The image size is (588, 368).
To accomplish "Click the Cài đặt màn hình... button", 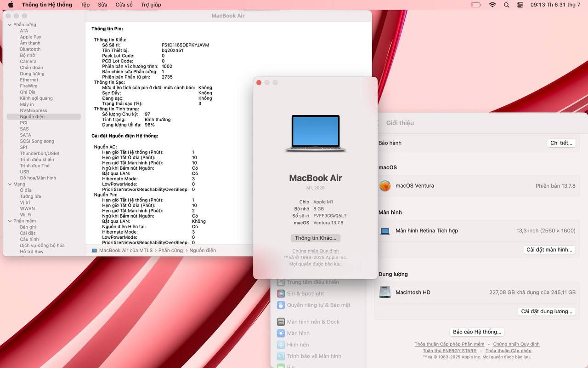I will click(x=549, y=250).
